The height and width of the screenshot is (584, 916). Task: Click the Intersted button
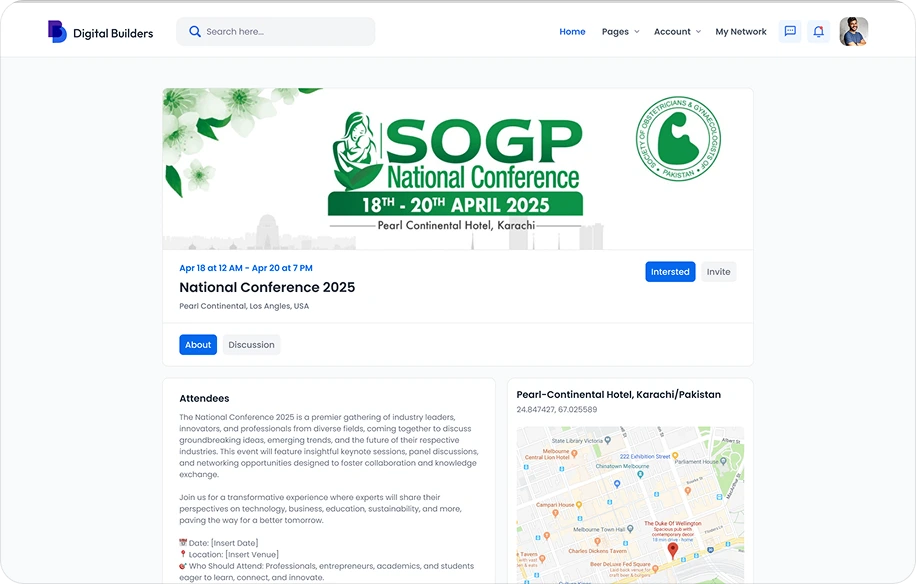670,272
